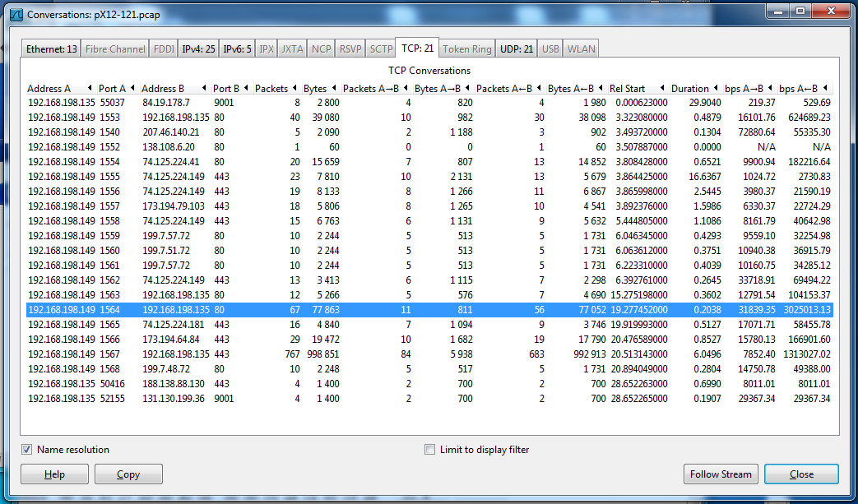Click the sort arrow on the Duration column
The height and width of the screenshot is (504, 858).
point(716,89)
